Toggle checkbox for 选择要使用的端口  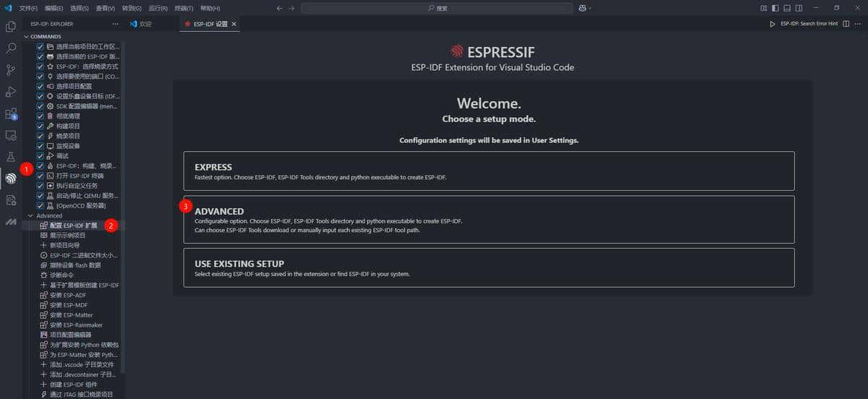41,76
